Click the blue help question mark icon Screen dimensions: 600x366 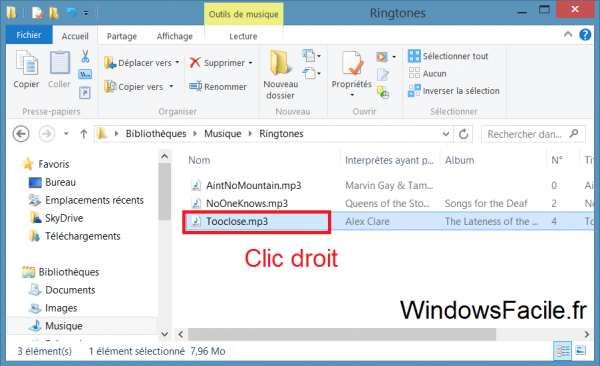585,35
